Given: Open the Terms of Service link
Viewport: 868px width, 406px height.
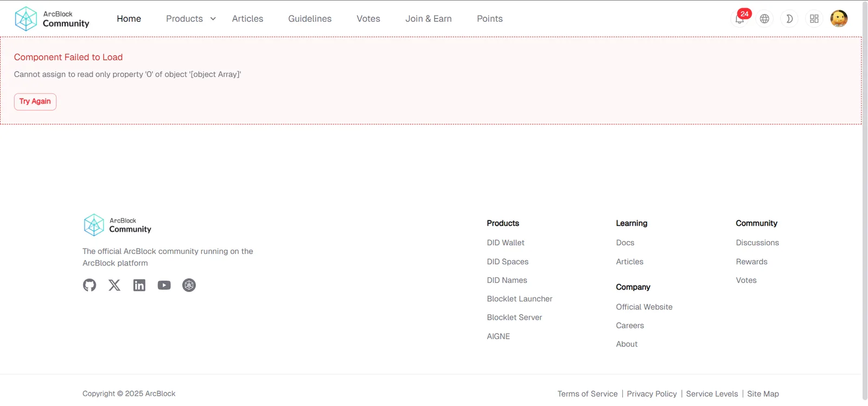Looking at the screenshot, I should [x=588, y=394].
